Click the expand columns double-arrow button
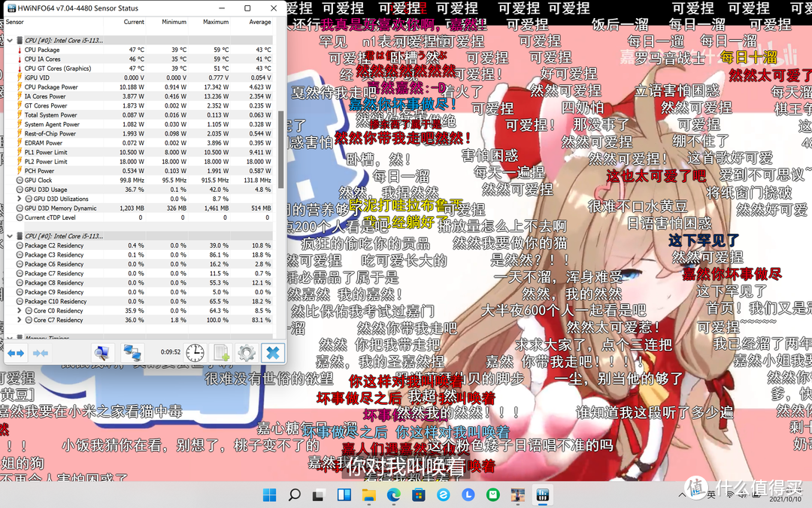This screenshot has height=508, width=812. [16, 354]
